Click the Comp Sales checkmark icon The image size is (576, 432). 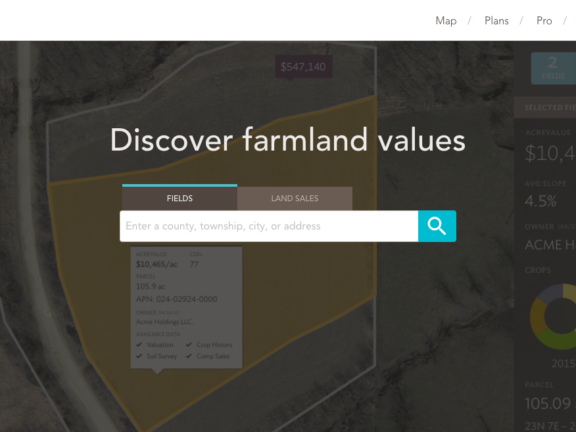[189, 356]
